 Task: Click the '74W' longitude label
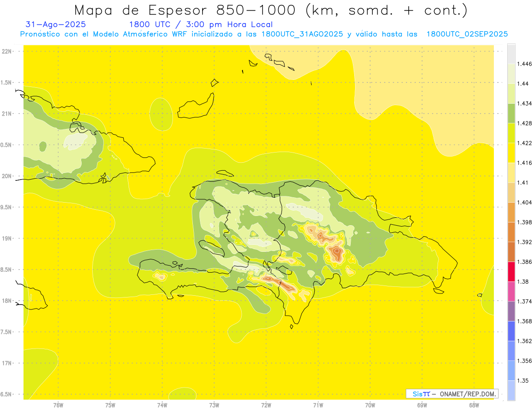pos(162,405)
